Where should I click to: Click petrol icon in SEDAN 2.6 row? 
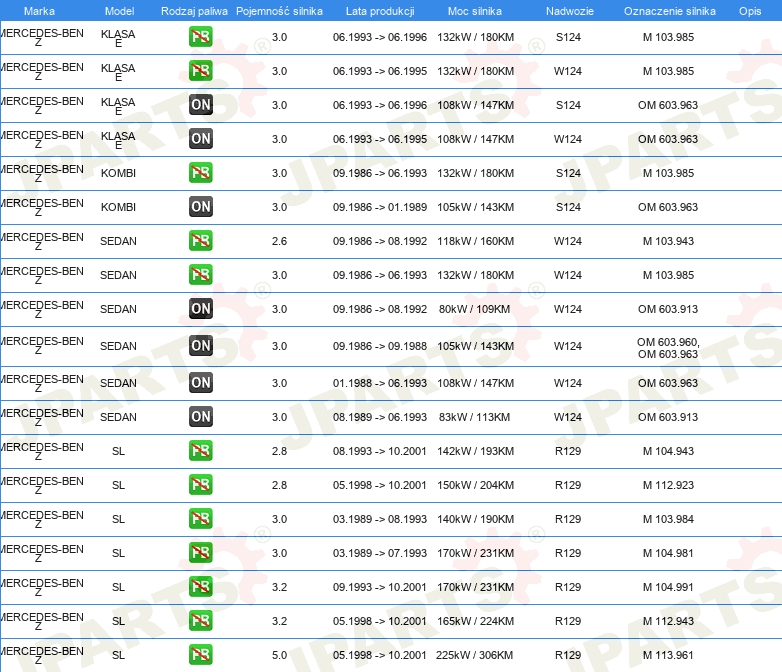pyautogui.click(x=200, y=240)
